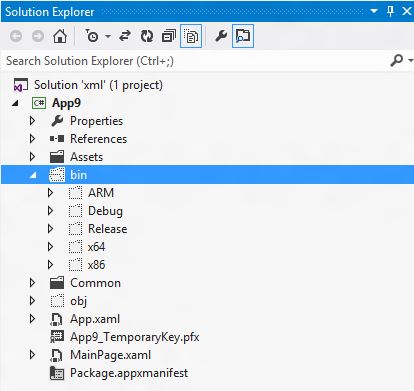Collapse the App9 project node
The height and width of the screenshot is (391, 414).
[x=15, y=103]
